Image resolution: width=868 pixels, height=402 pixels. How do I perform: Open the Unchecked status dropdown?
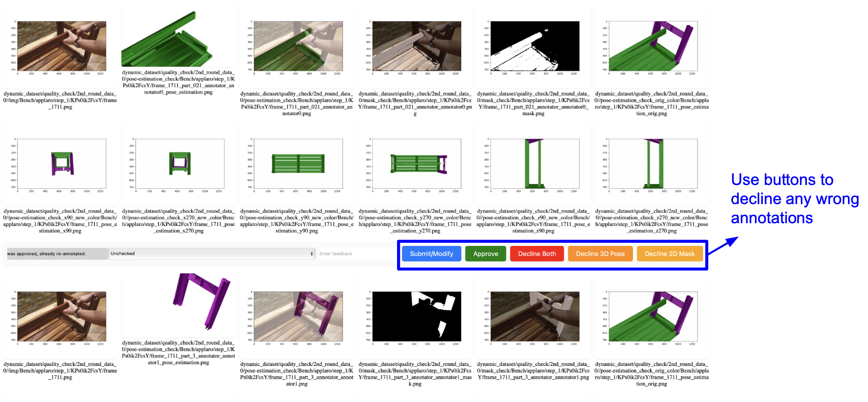coord(212,253)
